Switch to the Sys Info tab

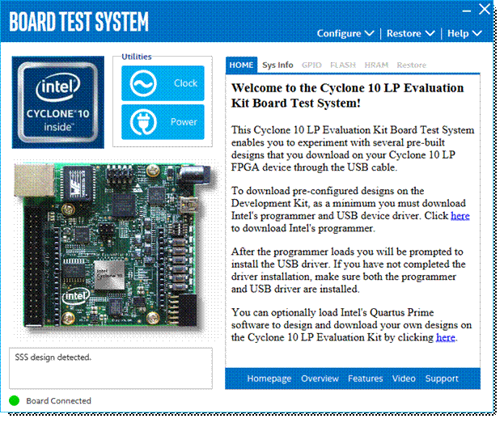click(x=277, y=66)
